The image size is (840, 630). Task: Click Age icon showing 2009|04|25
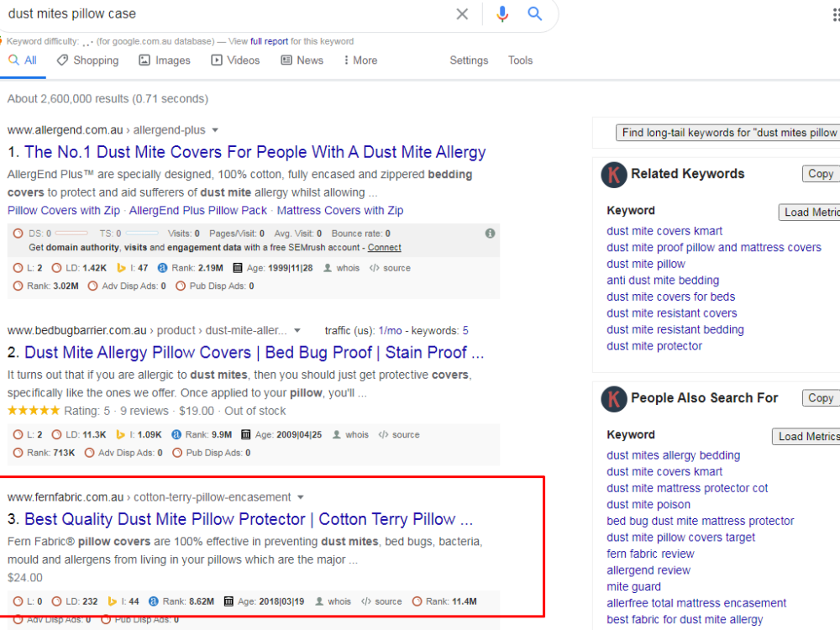(x=246, y=434)
